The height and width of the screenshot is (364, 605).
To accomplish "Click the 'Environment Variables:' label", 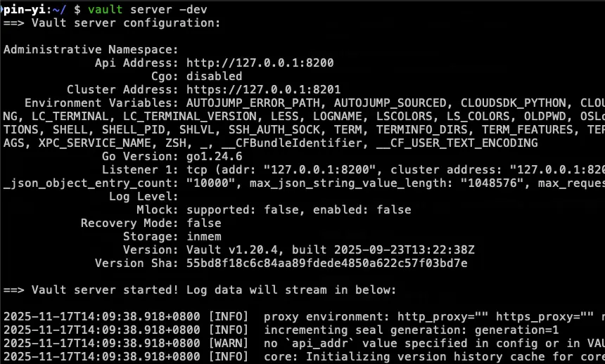I will [x=101, y=103].
